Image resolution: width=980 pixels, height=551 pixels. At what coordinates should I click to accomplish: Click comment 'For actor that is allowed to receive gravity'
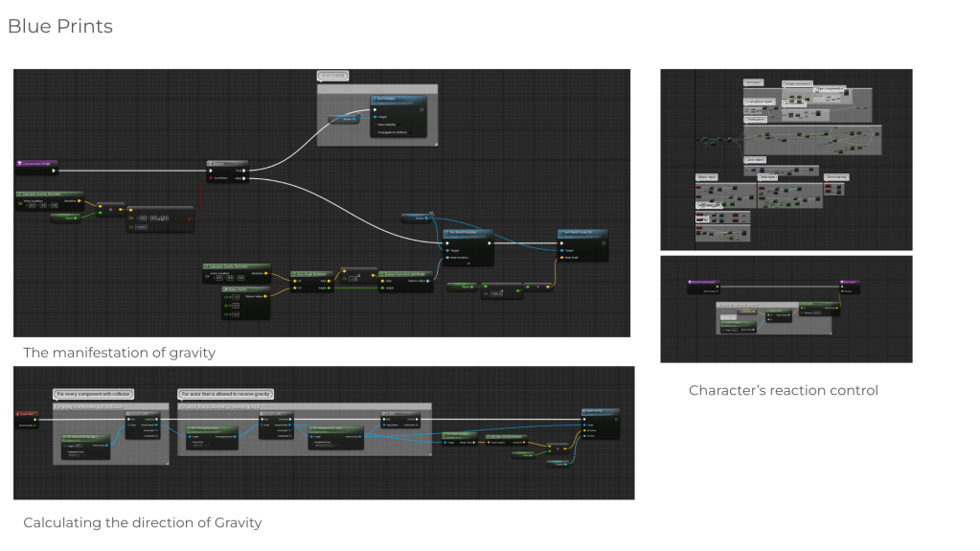(225, 394)
